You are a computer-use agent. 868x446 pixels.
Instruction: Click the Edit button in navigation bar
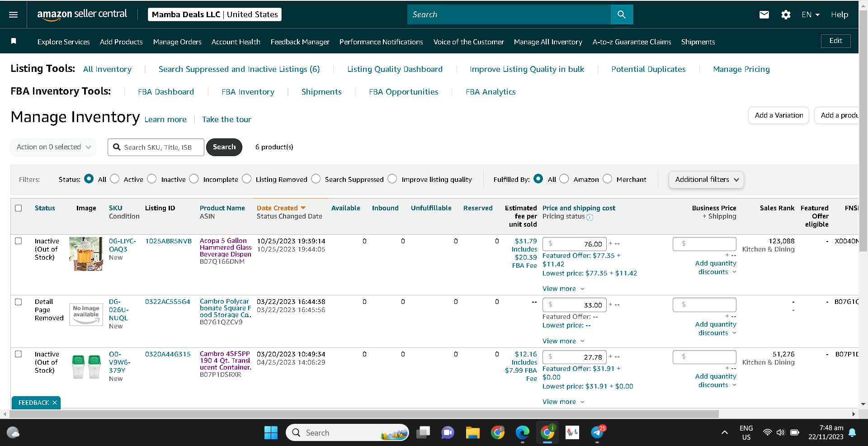(x=835, y=41)
